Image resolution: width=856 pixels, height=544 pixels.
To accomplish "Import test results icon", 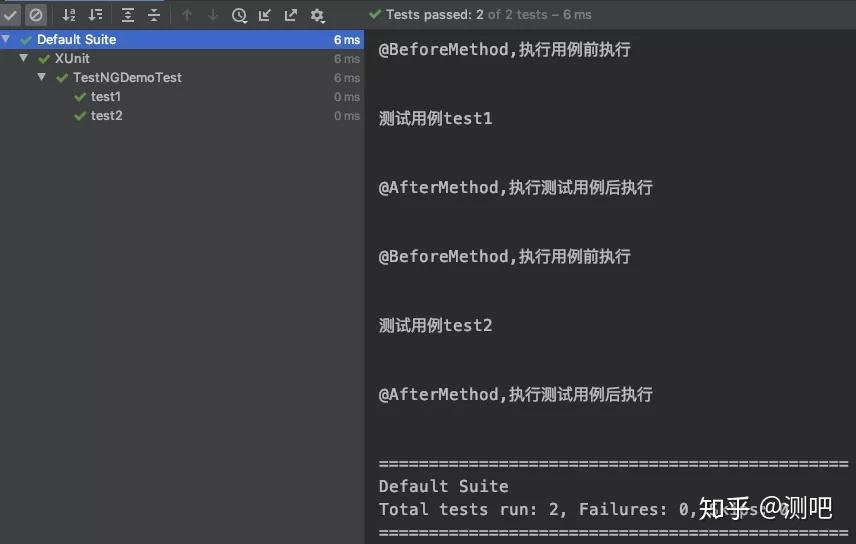I will point(265,15).
